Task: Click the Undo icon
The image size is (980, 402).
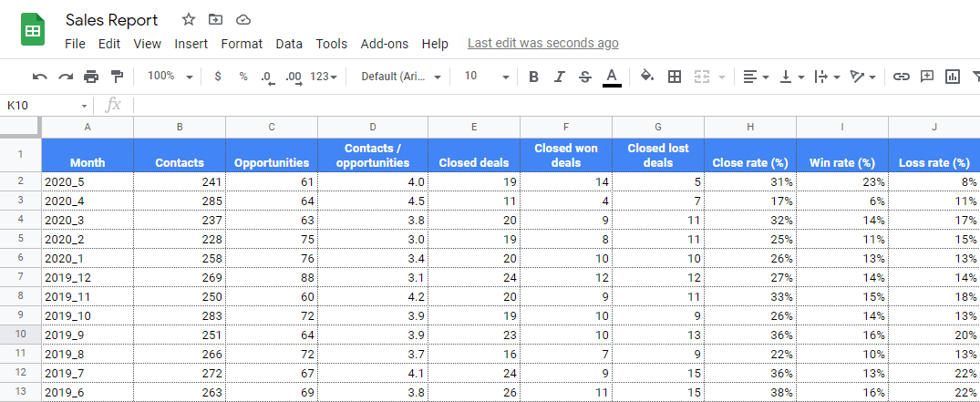Action: point(40,77)
